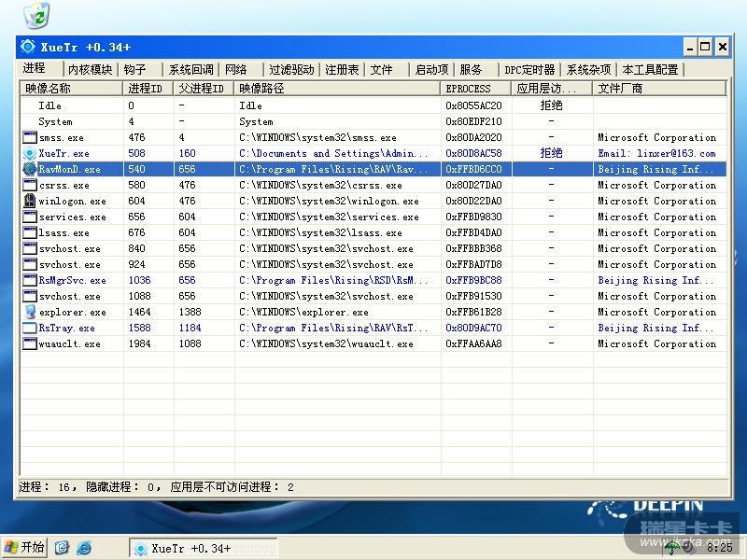Click vendor Email: linxer@163.com
747x560 pixels.
click(657, 153)
